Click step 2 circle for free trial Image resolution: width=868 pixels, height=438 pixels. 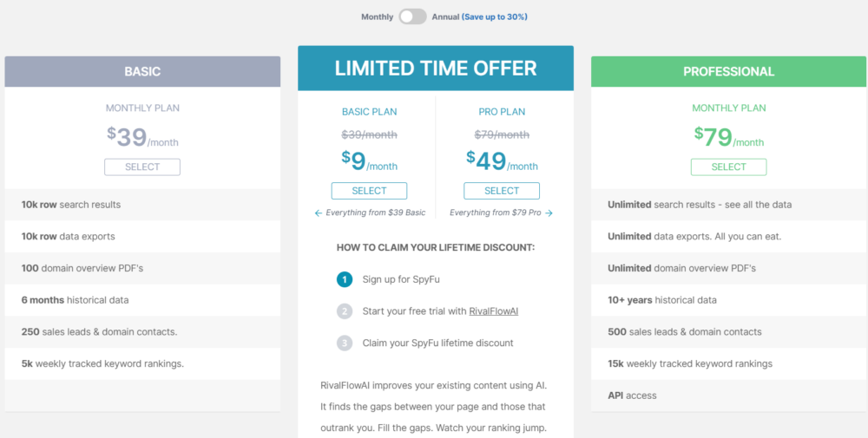(345, 311)
